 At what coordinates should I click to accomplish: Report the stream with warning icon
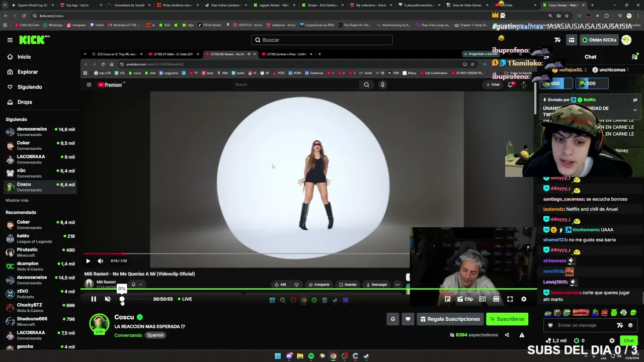522,335
